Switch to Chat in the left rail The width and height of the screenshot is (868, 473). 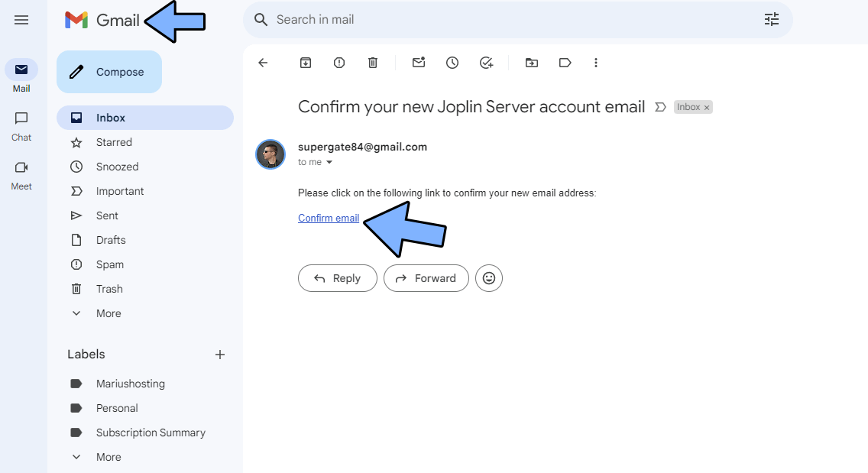(x=21, y=125)
